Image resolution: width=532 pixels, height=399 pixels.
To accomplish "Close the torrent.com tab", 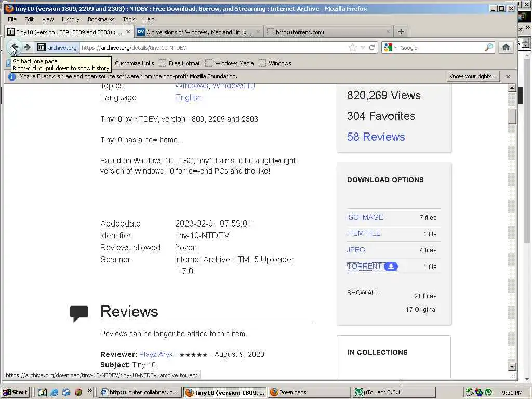I will click(388, 32).
